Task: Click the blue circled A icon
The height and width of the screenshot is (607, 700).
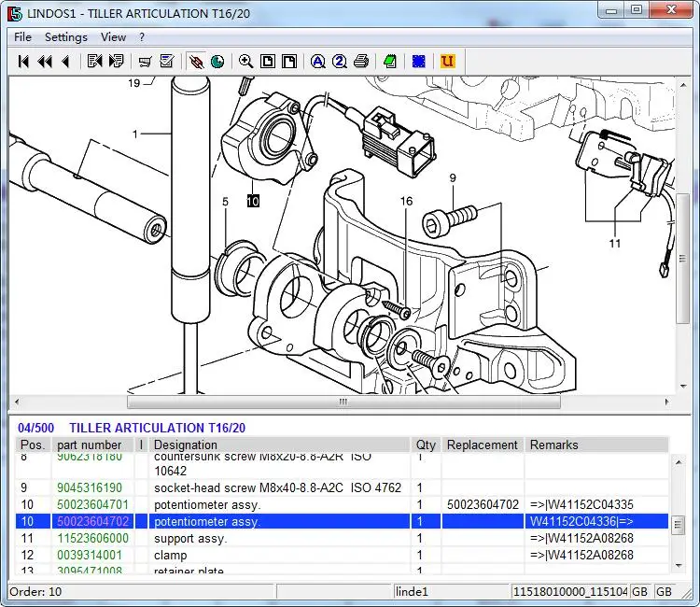Action: tap(317, 62)
